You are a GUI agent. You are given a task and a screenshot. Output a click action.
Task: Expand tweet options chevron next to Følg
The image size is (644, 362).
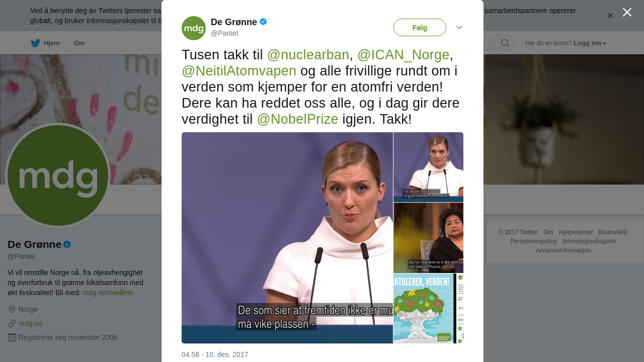point(459,28)
